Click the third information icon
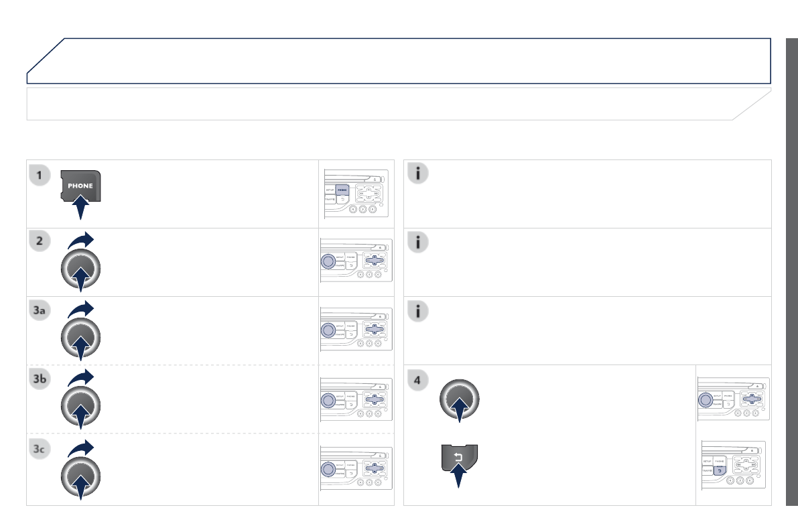Screen dimensions: 798x532 418,311
